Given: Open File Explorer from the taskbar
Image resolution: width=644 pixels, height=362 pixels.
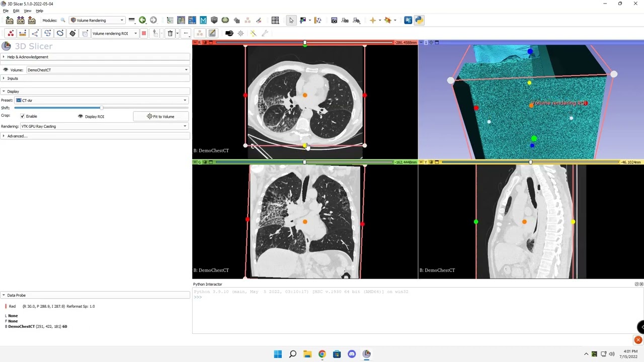Looking at the screenshot, I should tap(307, 354).
